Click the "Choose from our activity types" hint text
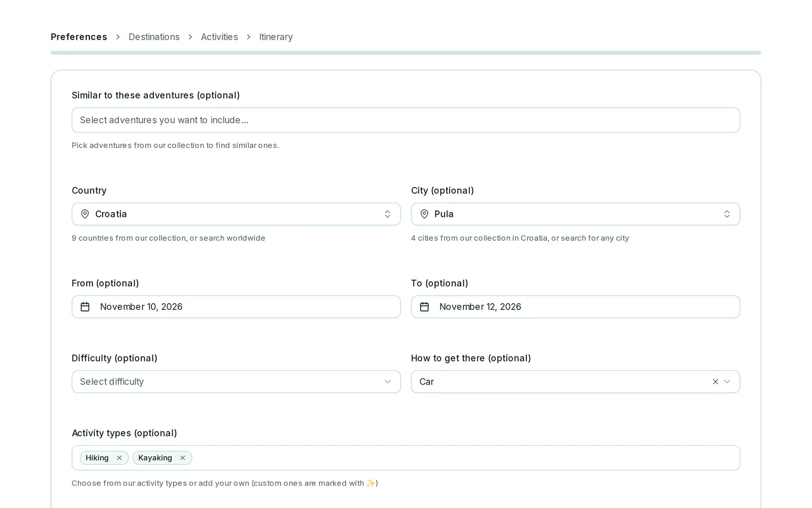Image resolution: width=812 pixels, height=508 pixels. (225, 483)
